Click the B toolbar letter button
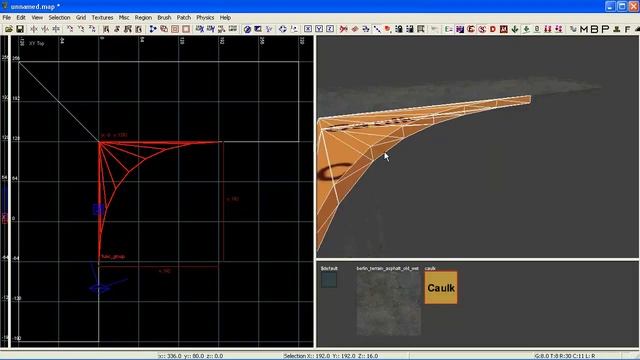This screenshot has width=640, height=360. point(595,29)
